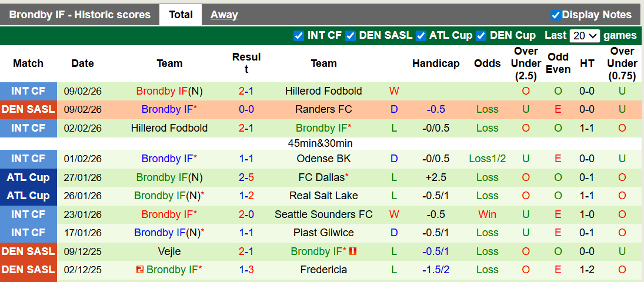Image resolution: width=644 pixels, height=282 pixels.
Task: Click the Handicap column header
Action: (x=436, y=63)
